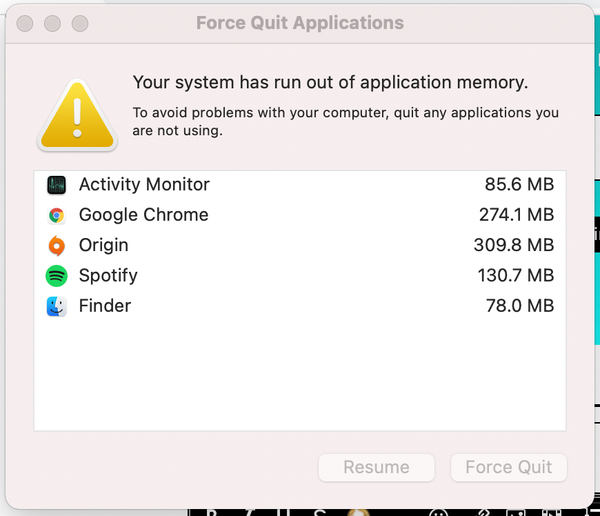Click the 85.6 MB memory value
600x516 pixels.
point(519,185)
